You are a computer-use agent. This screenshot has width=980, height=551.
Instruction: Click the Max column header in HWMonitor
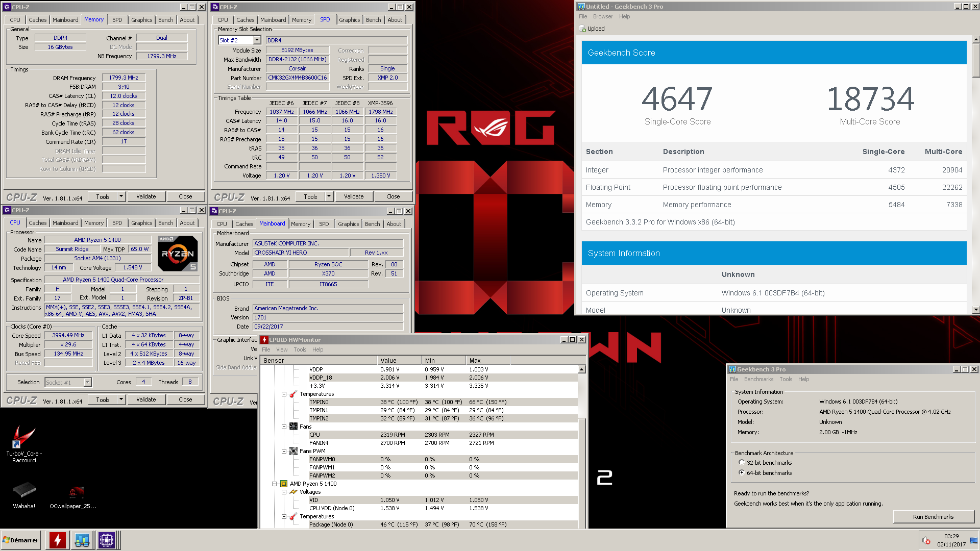tap(487, 360)
